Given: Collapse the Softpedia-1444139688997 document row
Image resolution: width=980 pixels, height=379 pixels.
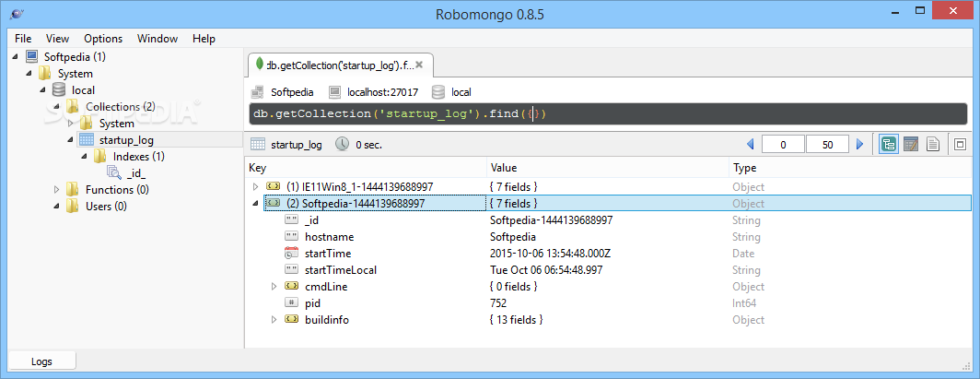Looking at the screenshot, I should (255, 203).
